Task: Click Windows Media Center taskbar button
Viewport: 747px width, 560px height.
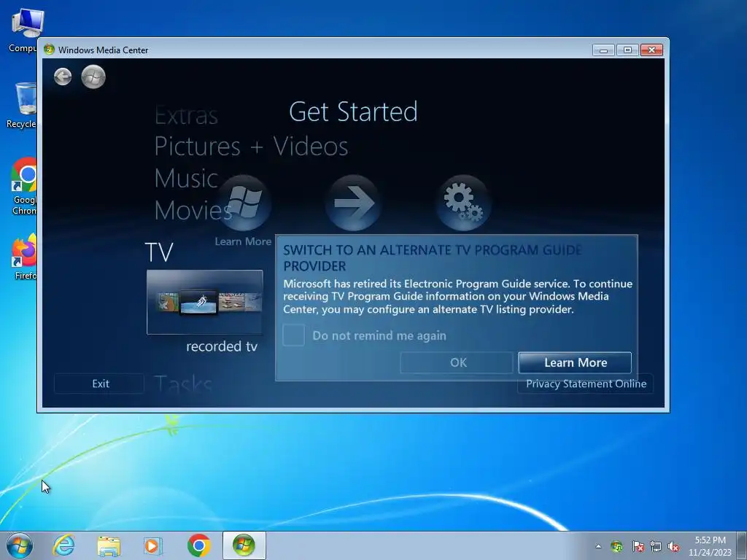Action: tap(244, 545)
